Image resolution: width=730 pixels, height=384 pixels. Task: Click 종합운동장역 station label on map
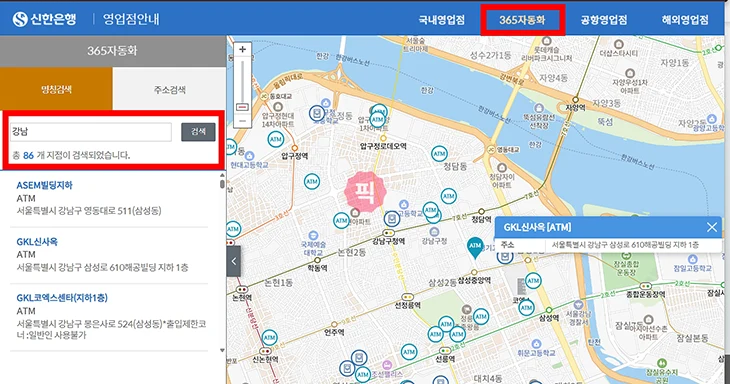click(x=645, y=294)
